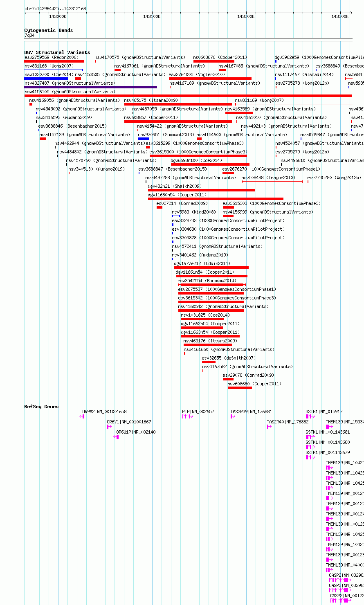Click nsv608657 (Cooper2011) label
This screenshot has width=364, height=605.
151,118
